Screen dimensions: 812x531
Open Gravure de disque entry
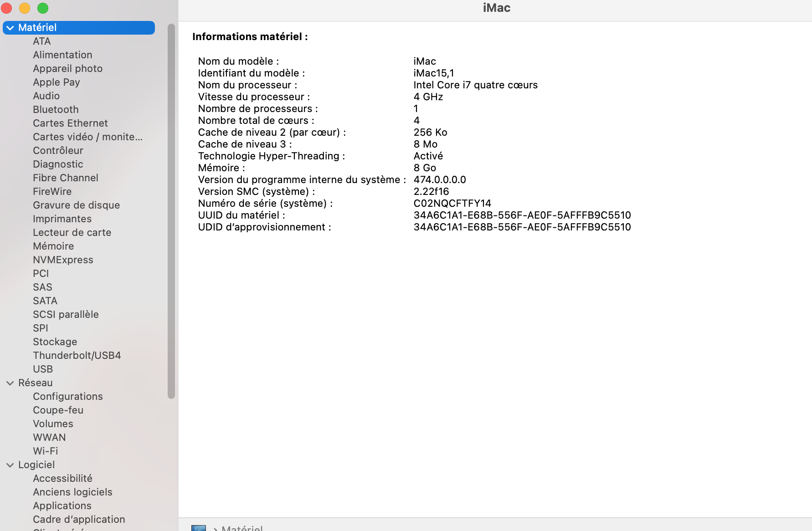click(x=77, y=205)
